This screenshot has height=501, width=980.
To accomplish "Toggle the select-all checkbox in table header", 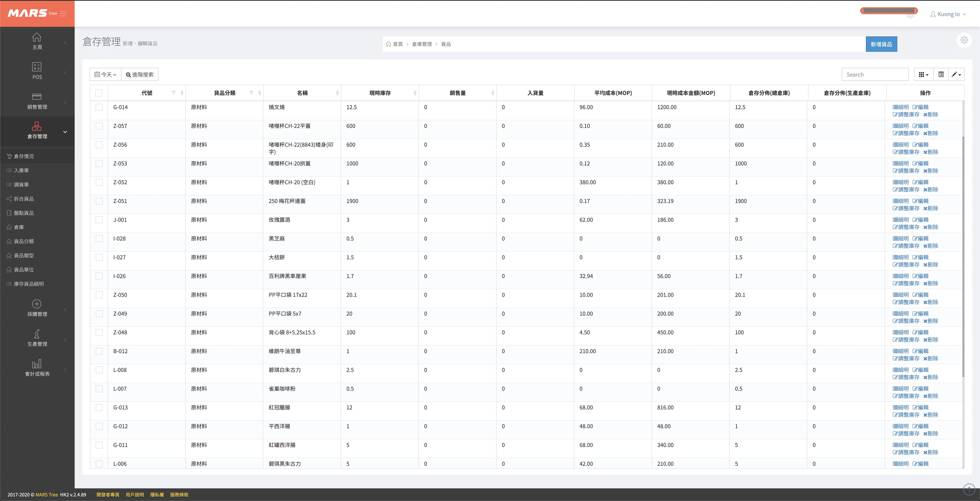I will [x=99, y=93].
